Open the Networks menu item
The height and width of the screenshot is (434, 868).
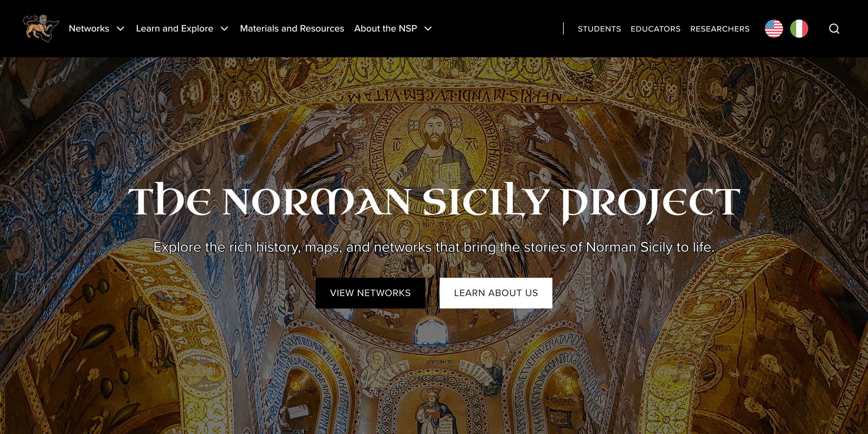[x=89, y=29]
